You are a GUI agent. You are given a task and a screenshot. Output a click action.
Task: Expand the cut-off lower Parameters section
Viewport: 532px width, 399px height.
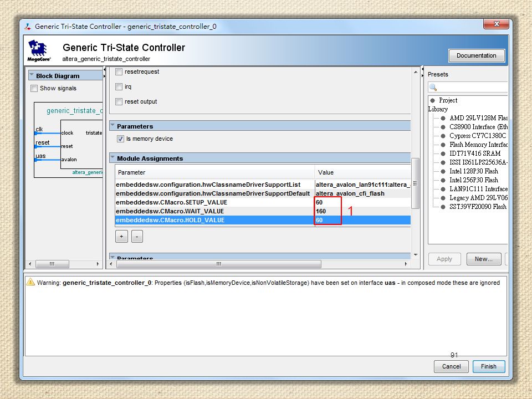tap(112, 257)
